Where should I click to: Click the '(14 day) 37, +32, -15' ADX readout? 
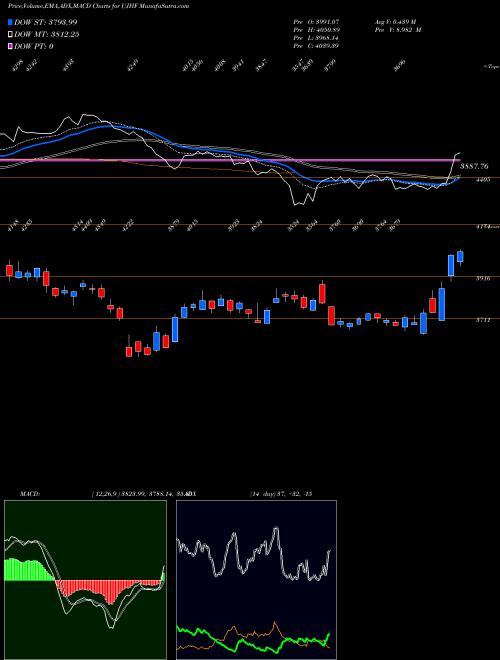click(x=281, y=494)
